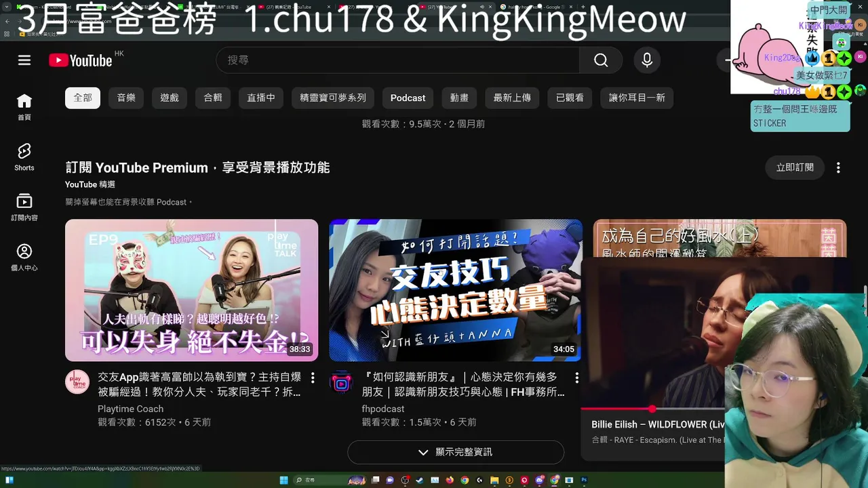Open fhpodcast channel name link

383,409
